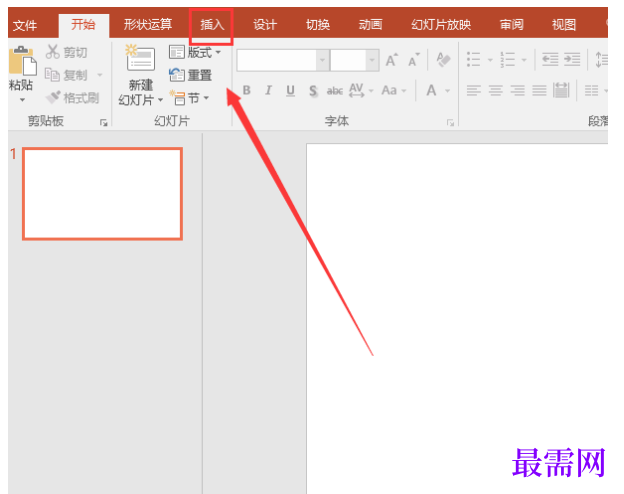Switch to the 开始 (Home) ribbon tab
The image size is (624, 494).
[x=83, y=25]
